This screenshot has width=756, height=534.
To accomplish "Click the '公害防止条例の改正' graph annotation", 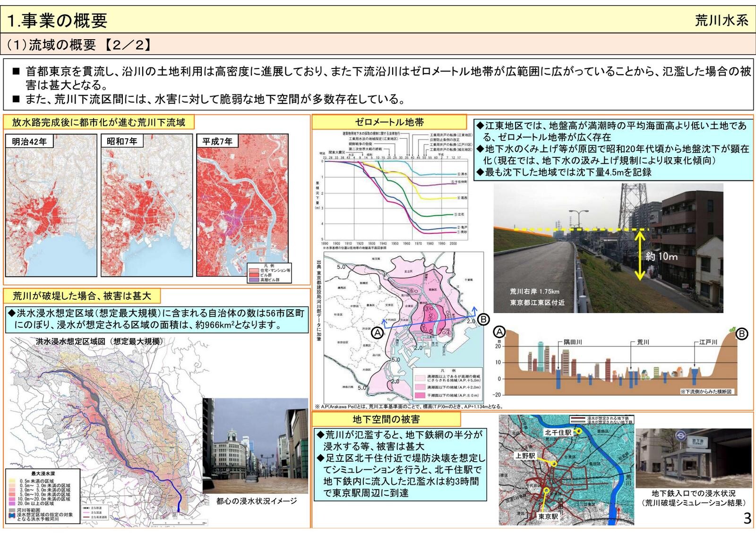I will (444, 140).
